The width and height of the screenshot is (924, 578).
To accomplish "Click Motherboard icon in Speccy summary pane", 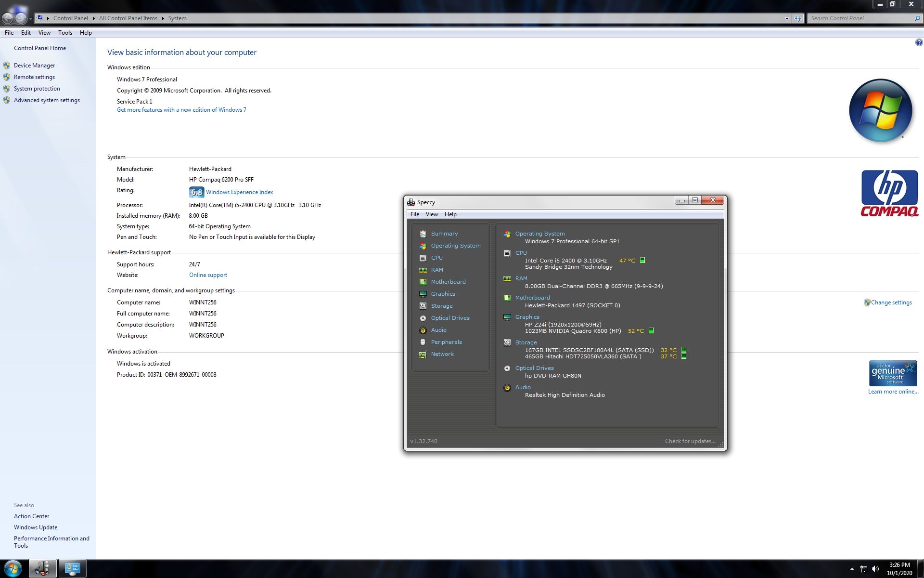I will (x=507, y=298).
